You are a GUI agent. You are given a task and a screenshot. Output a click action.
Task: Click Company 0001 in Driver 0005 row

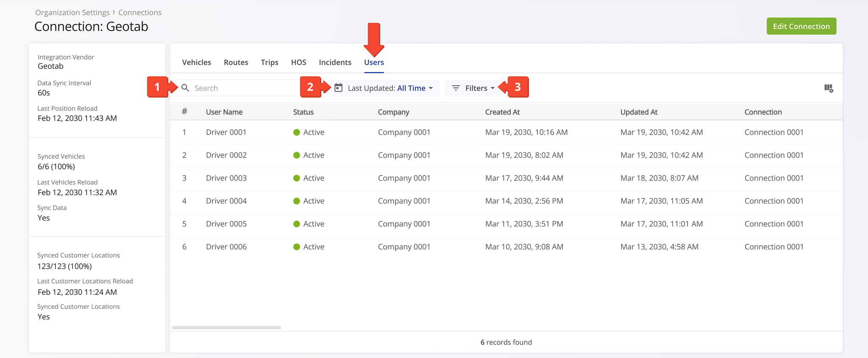404,224
